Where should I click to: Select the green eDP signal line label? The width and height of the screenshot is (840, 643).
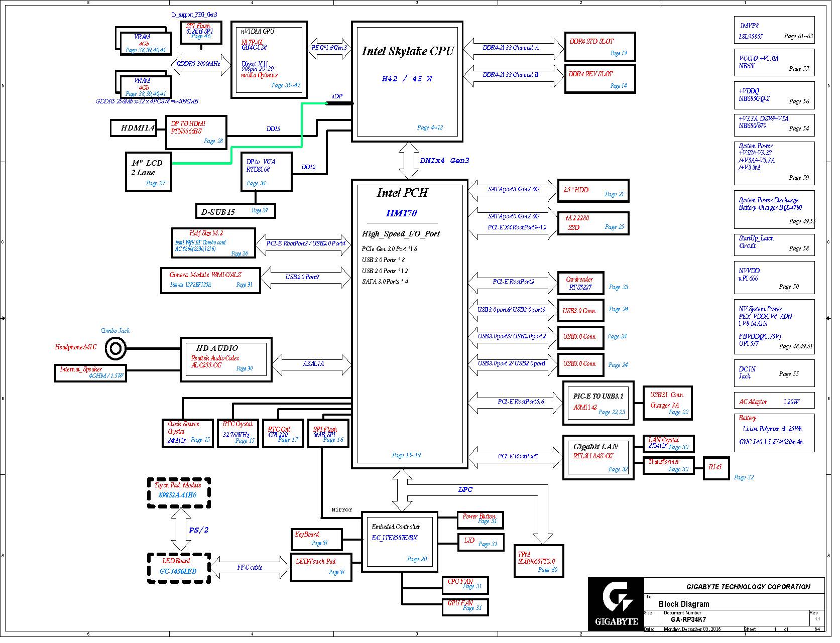pyautogui.click(x=337, y=96)
